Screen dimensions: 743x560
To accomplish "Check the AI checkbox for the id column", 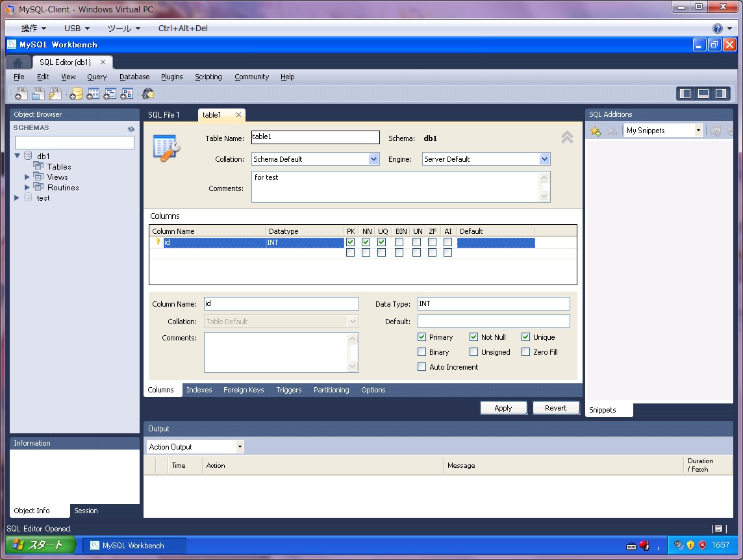I will [x=447, y=242].
